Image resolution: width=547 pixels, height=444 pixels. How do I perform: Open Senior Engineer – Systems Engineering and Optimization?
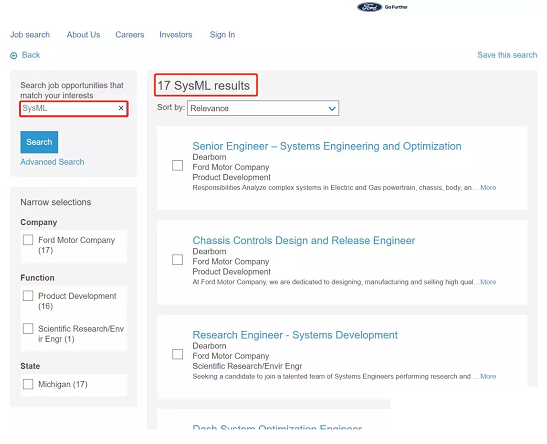[327, 146]
